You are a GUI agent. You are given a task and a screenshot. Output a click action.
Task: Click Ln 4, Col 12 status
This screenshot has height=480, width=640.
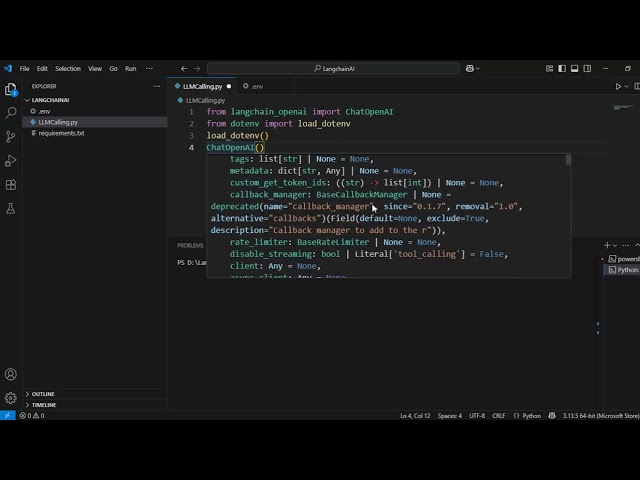415,416
